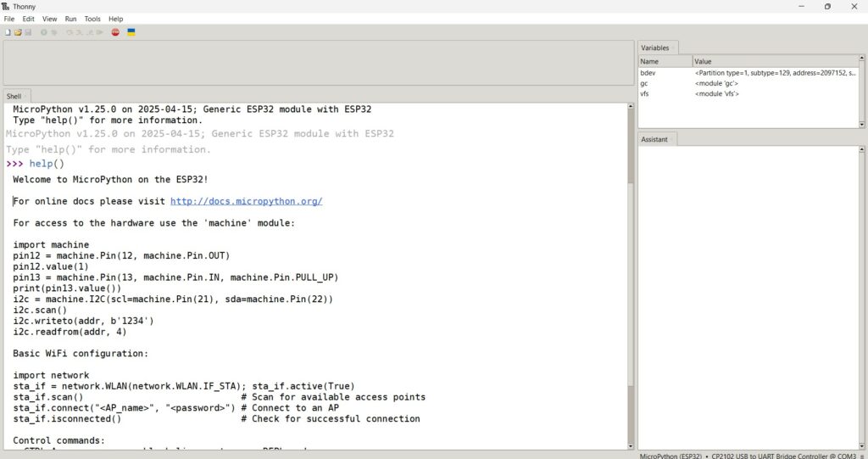Click the Ukraine flag support icon

click(x=131, y=33)
